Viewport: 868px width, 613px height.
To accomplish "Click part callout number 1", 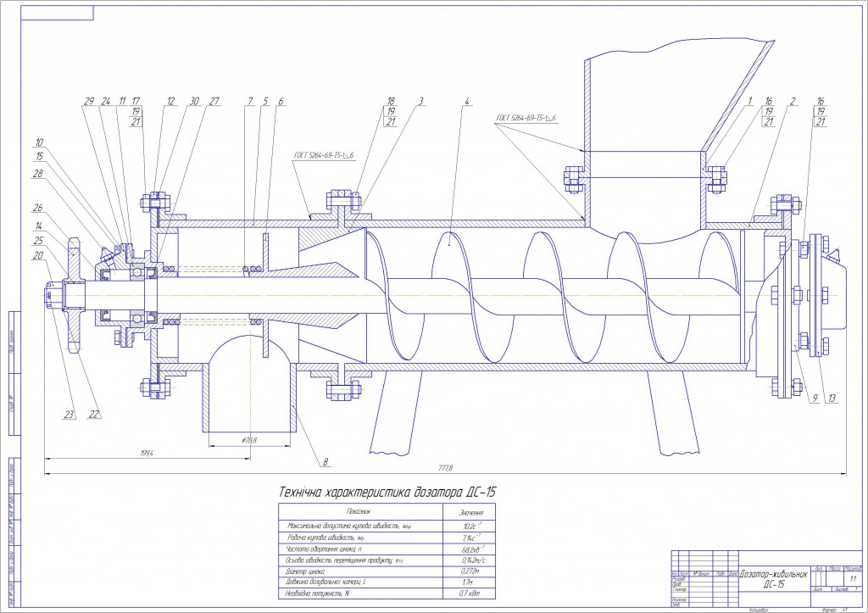I will point(750,102).
